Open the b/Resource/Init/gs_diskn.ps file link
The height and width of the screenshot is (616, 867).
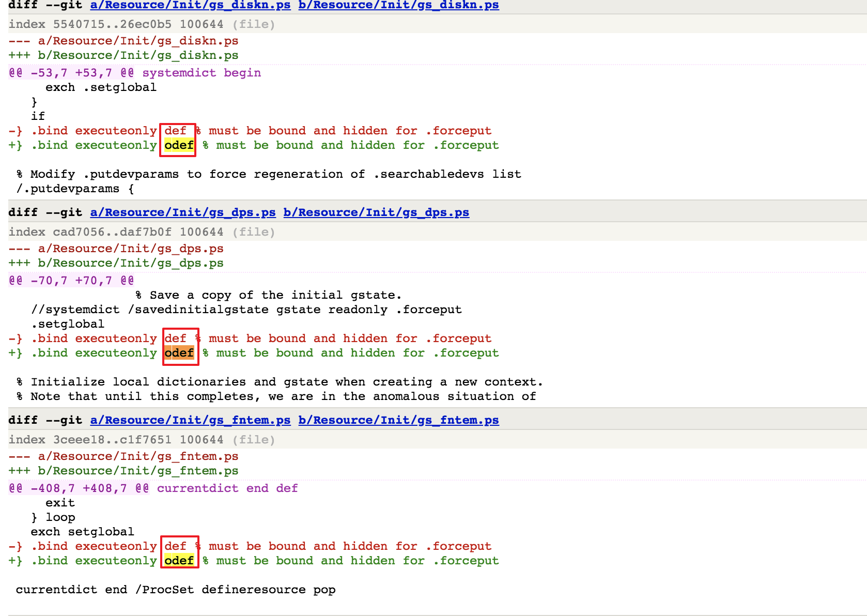coord(398,5)
